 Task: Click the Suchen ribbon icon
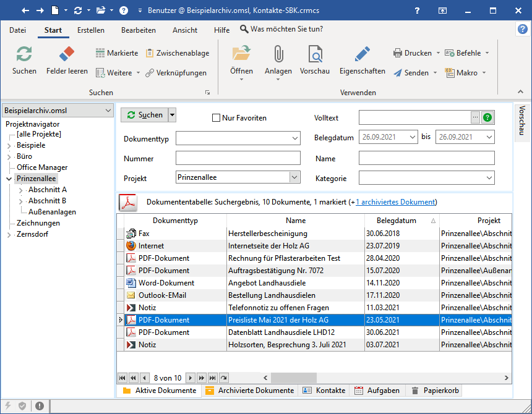(x=24, y=54)
